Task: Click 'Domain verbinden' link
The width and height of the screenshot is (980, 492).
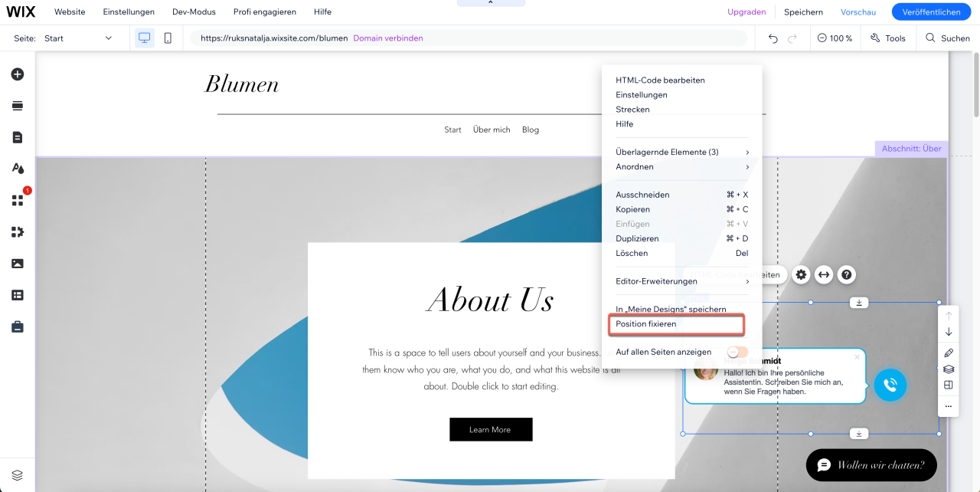Action: (388, 38)
